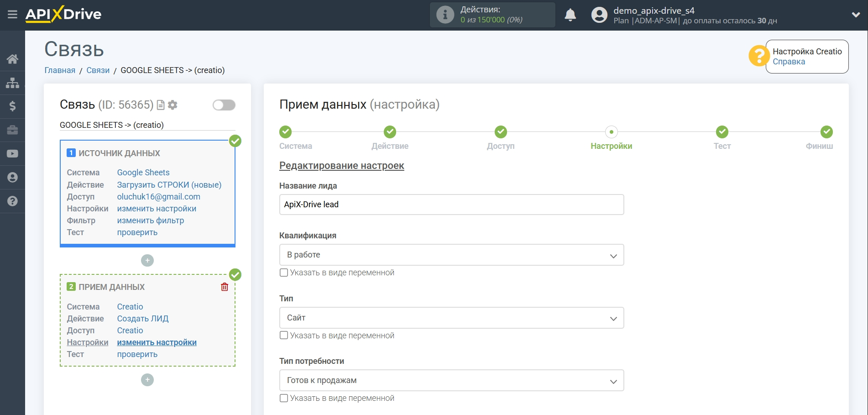The width and height of the screenshot is (868, 415).
Task: Expand the Тип потребности dropdown
Action: tap(451, 380)
